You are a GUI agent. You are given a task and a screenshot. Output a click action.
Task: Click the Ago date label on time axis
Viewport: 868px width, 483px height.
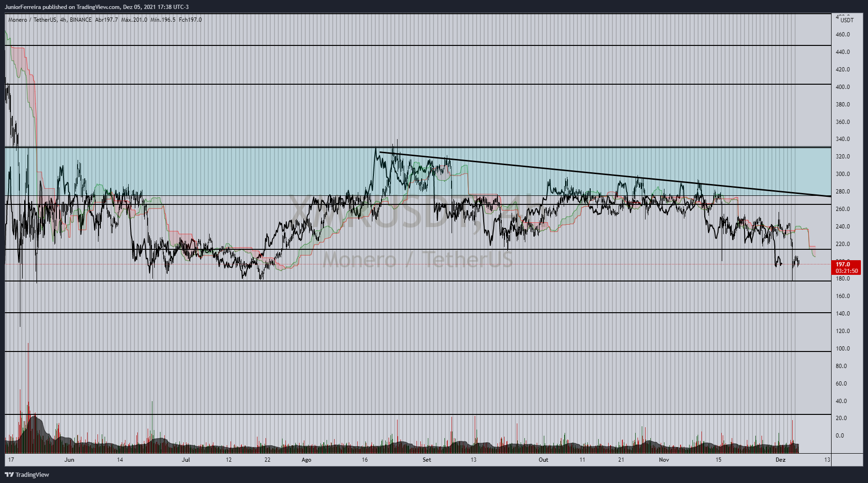pyautogui.click(x=306, y=460)
